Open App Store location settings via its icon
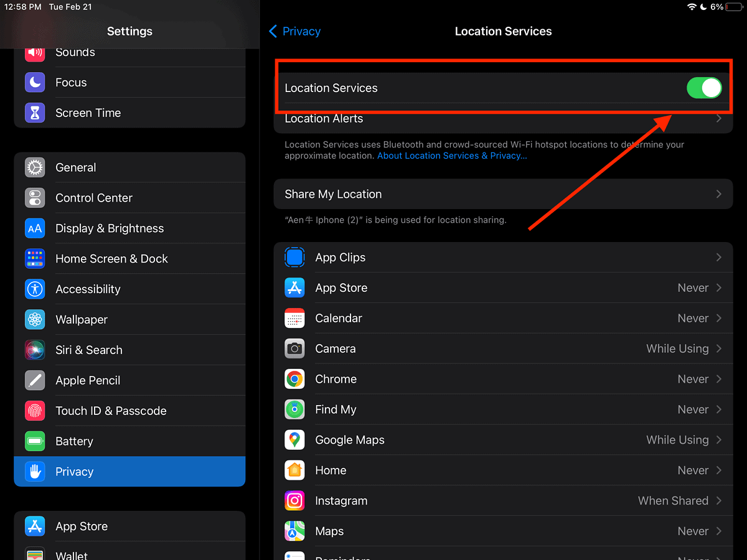747x560 pixels. point(294,287)
